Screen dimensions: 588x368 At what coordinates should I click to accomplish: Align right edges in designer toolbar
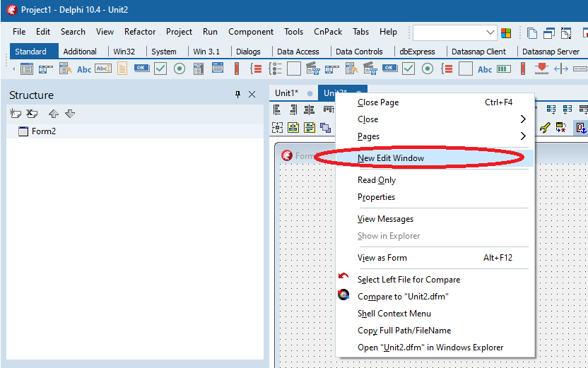293,109
